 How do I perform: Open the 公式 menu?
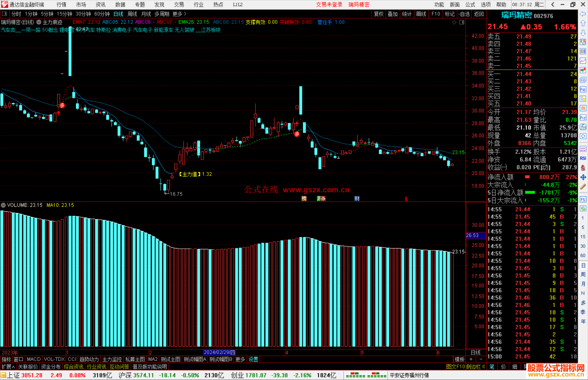470,5
